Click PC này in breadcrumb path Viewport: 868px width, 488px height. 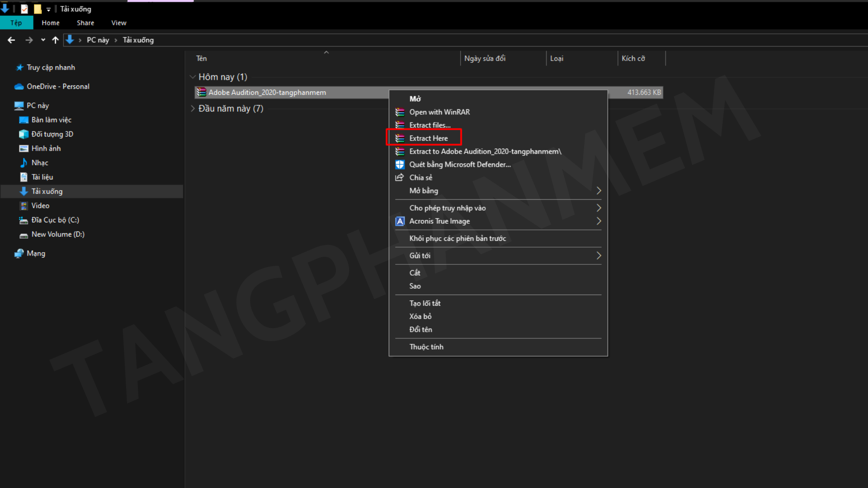tap(98, 40)
